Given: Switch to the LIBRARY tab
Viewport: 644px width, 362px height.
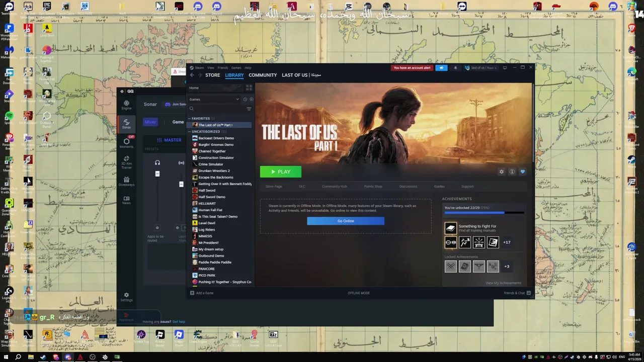Looking at the screenshot, I should [234, 75].
